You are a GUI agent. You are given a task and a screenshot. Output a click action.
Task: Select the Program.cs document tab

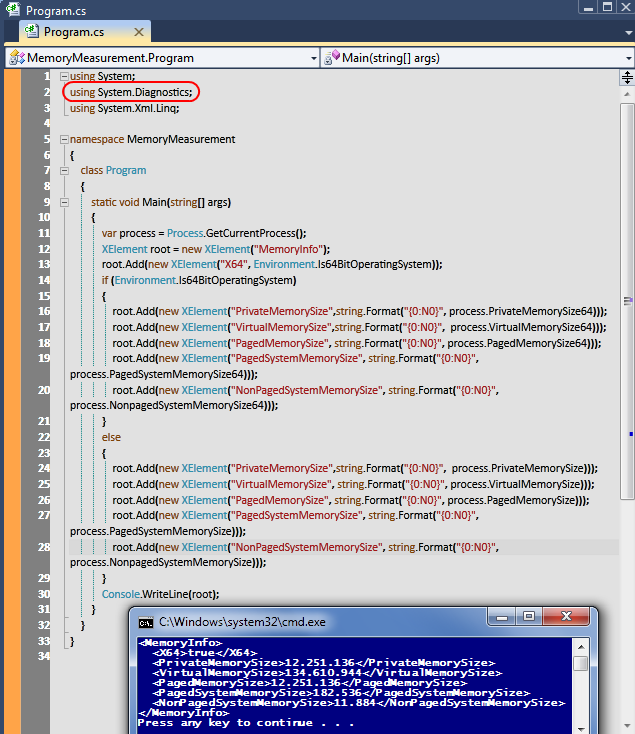(73, 32)
